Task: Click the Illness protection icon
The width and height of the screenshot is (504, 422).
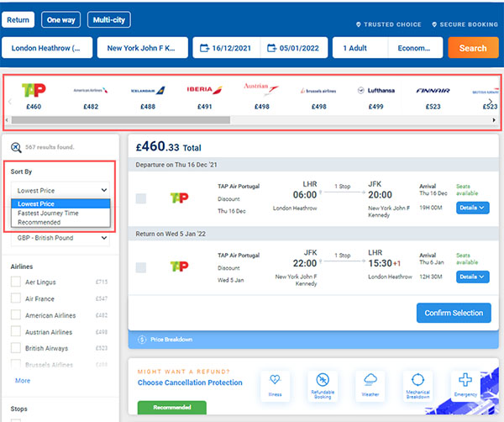Action: click(x=275, y=384)
